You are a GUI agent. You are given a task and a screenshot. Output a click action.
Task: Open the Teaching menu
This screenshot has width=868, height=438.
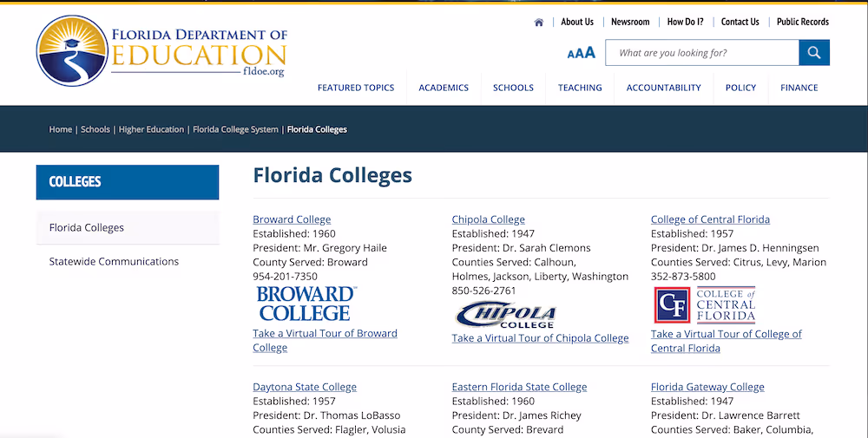580,88
